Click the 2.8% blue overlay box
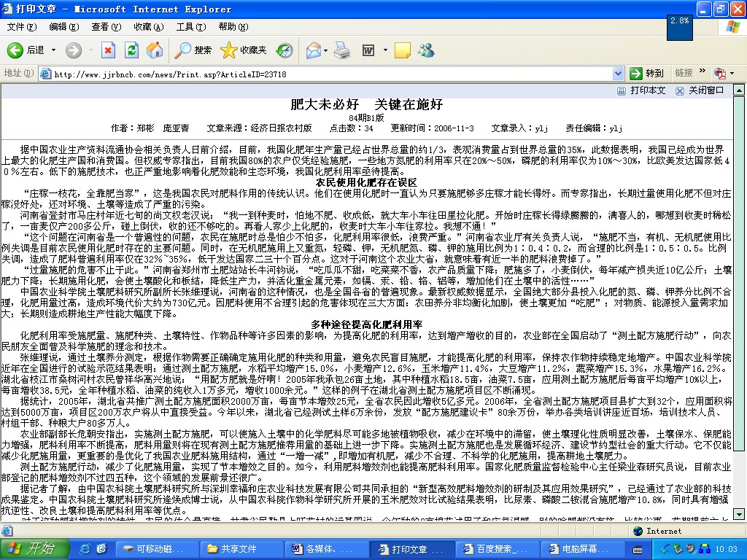The image size is (747, 560). pyautogui.click(x=680, y=28)
